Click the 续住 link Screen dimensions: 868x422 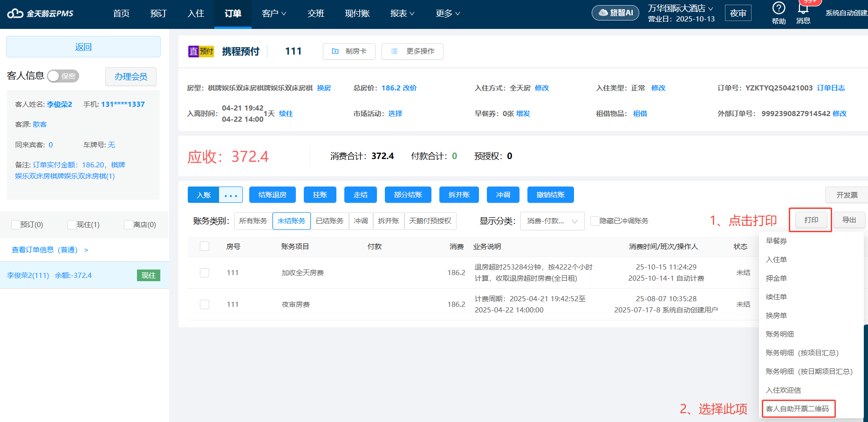pyautogui.click(x=286, y=114)
